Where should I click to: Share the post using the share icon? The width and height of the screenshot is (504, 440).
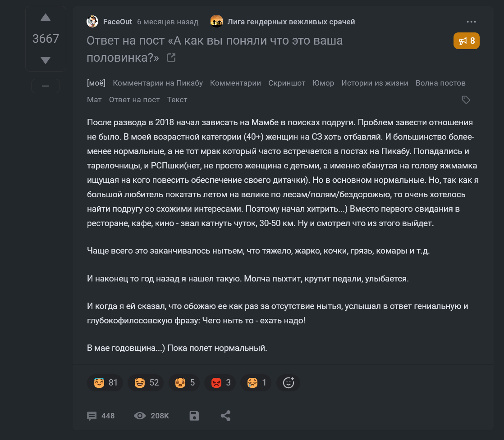tap(226, 416)
